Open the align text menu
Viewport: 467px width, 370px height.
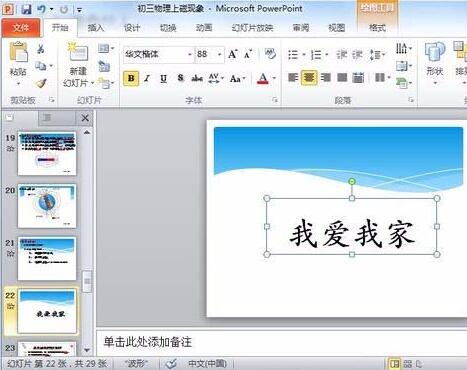click(404, 66)
